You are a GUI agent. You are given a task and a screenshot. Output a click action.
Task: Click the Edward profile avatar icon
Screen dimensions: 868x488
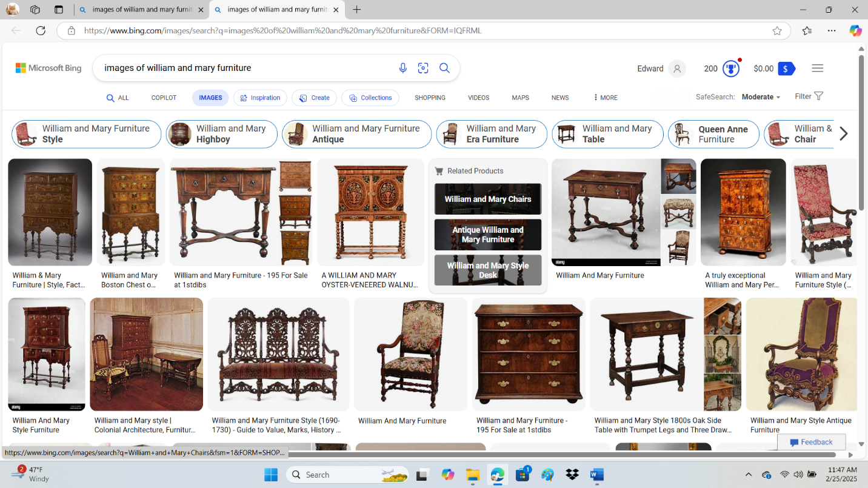[677, 69]
